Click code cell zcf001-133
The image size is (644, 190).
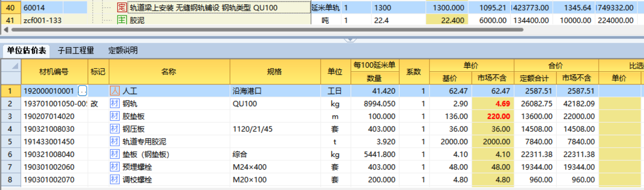[x=55, y=20]
